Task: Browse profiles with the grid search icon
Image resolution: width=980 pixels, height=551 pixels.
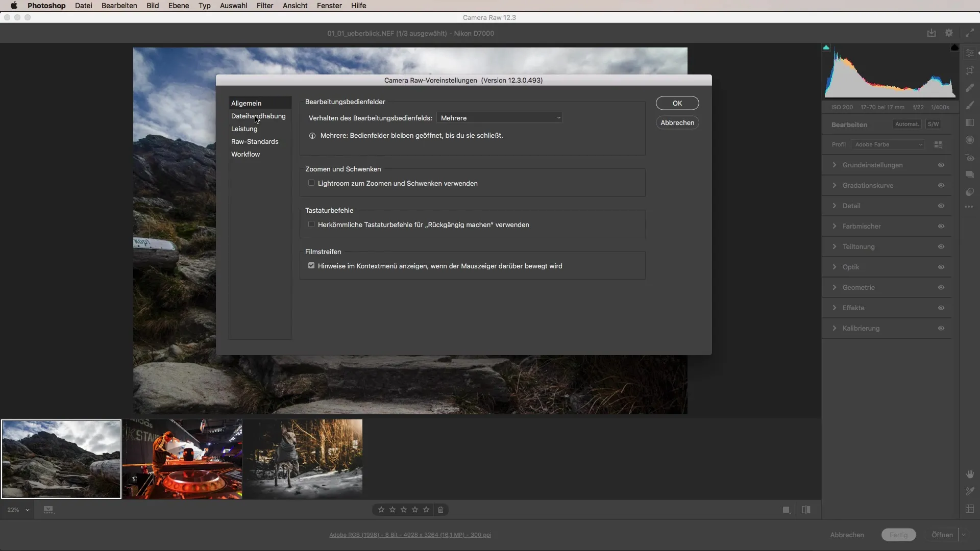Action: [x=938, y=145]
